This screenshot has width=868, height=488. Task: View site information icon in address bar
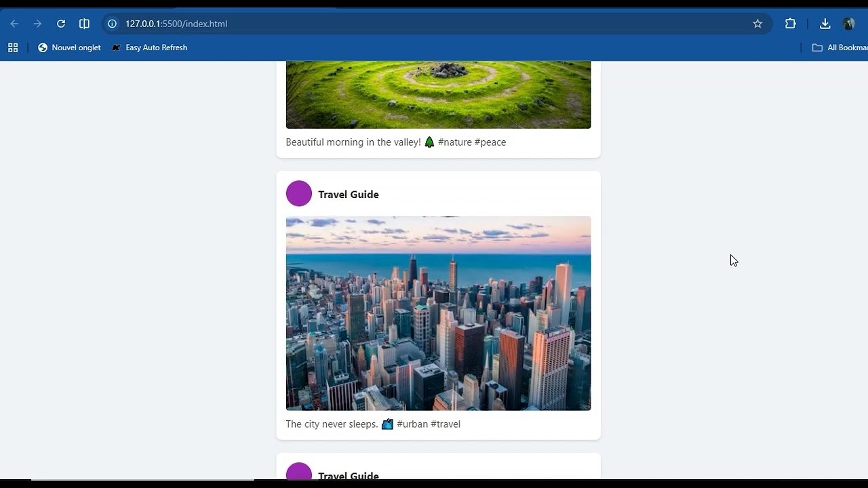(113, 24)
